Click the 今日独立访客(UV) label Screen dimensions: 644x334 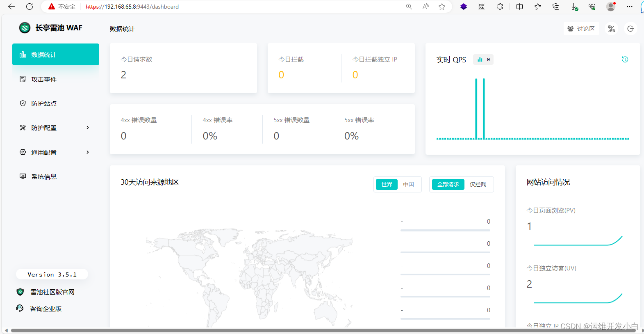(x=551, y=268)
